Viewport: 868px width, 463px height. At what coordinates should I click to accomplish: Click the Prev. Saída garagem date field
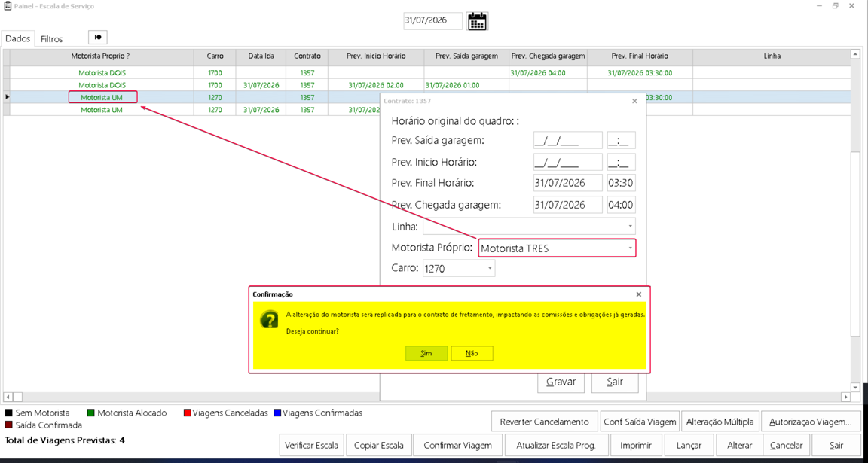click(x=568, y=141)
